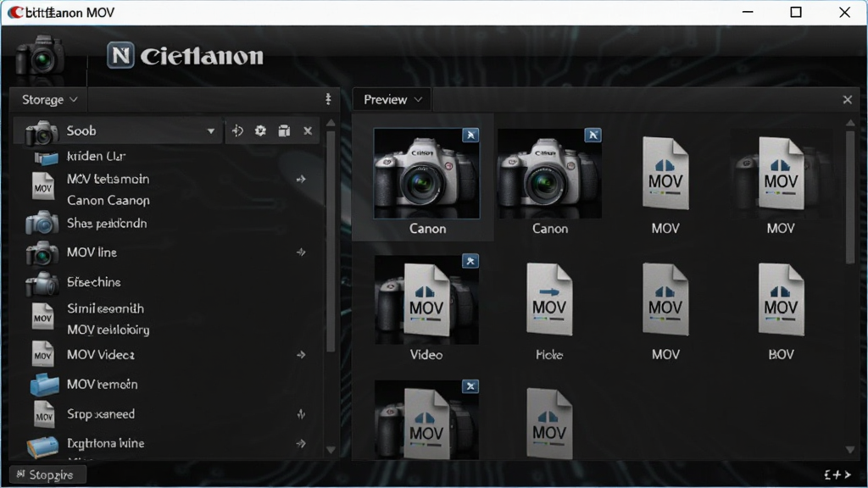Image resolution: width=868 pixels, height=488 pixels.
Task: Click the blue folder icon beside 'MOV remoén'
Action: tap(44, 385)
